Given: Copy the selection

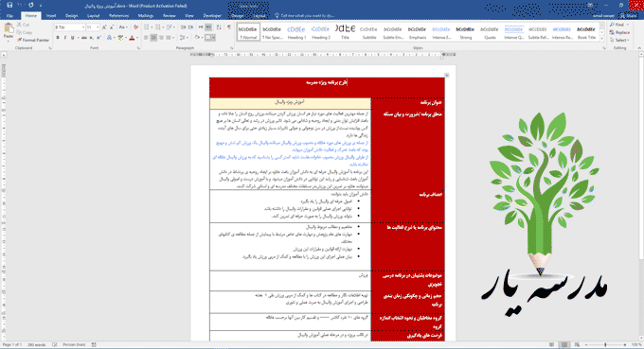Looking at the screenshot, I should click(24, 32).
